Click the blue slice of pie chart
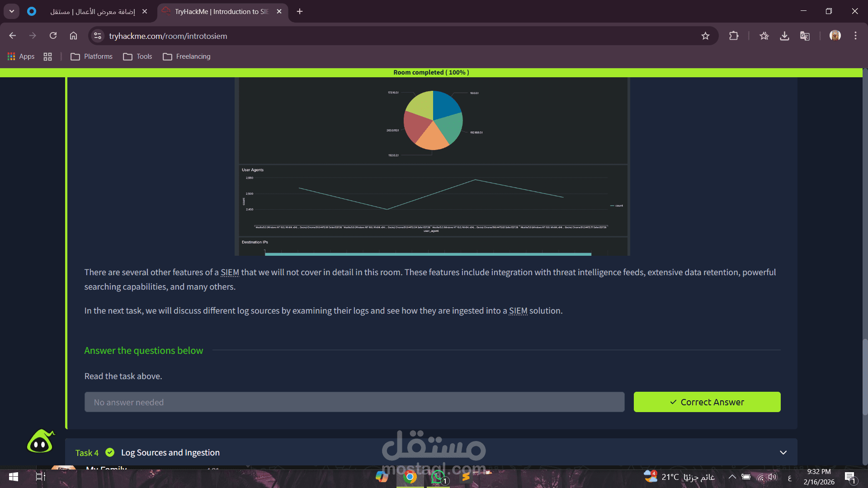Screen dimensions: 868x488 click(445, 104)
